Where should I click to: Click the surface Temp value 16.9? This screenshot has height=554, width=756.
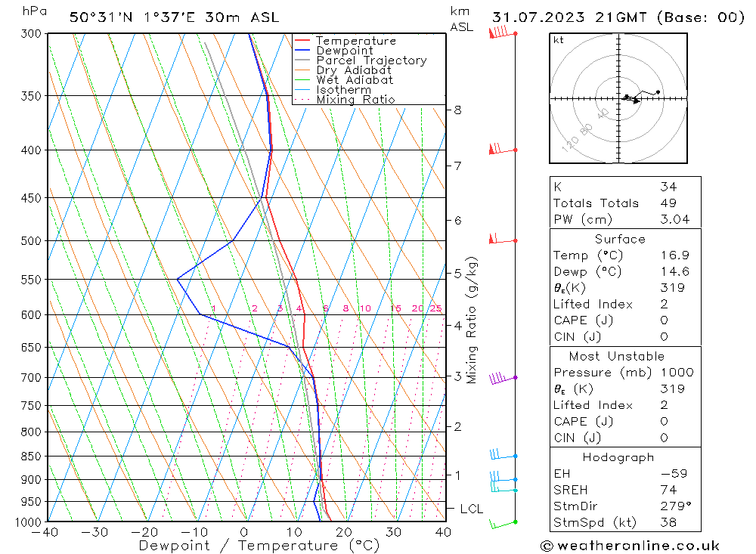[675, 255]
